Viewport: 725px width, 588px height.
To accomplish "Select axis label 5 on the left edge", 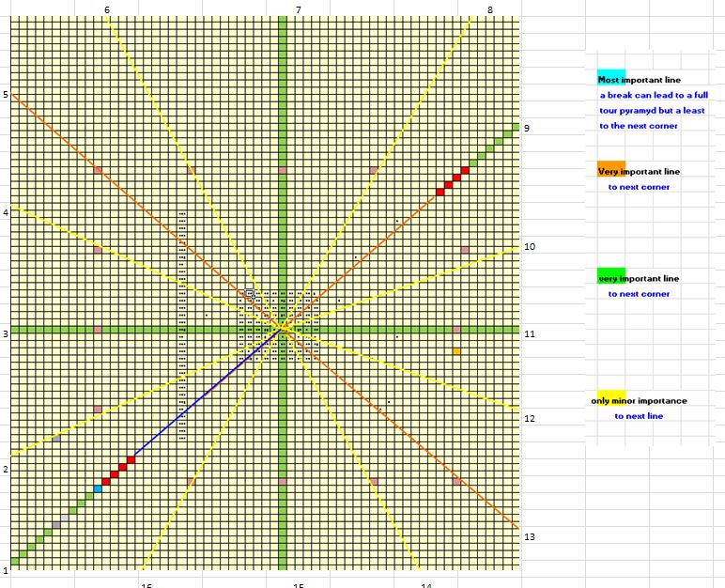I will pyautogui.click(x=5, y=95).
